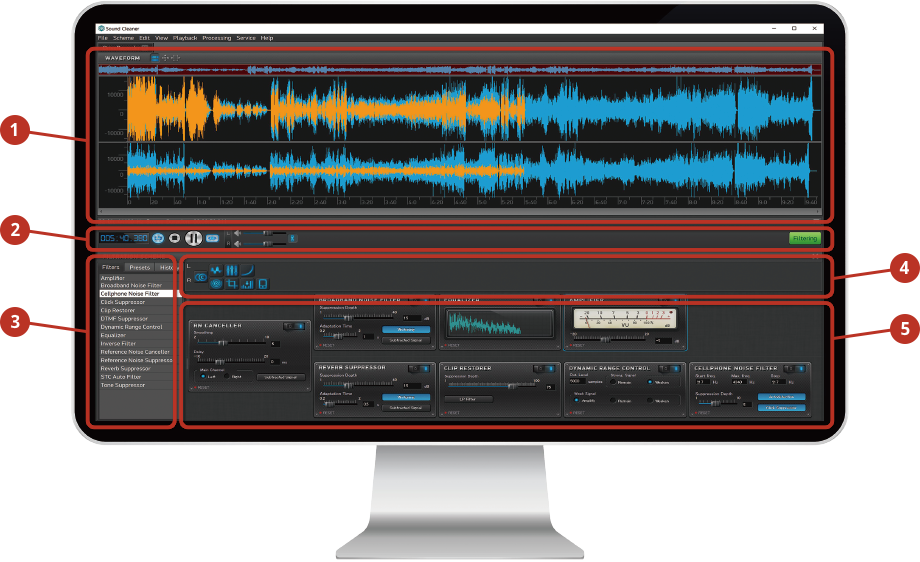Switch to the Filters tab

point(111,268)
